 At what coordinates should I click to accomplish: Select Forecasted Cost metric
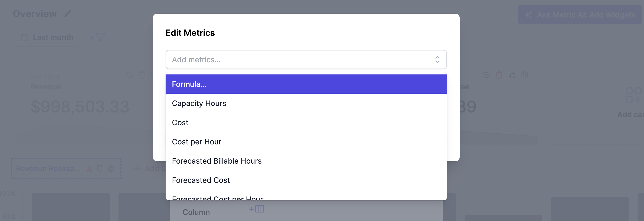coord(306,180)
